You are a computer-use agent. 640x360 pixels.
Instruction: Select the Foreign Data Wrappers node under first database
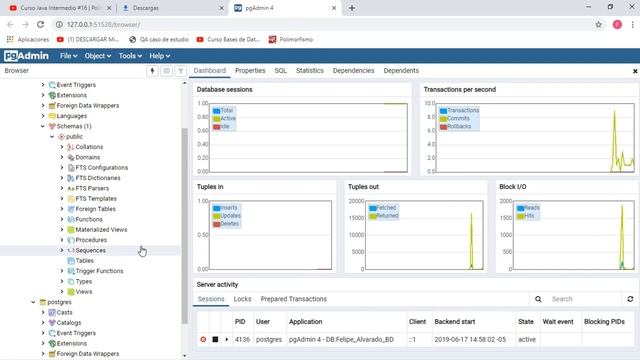[88, 106]
